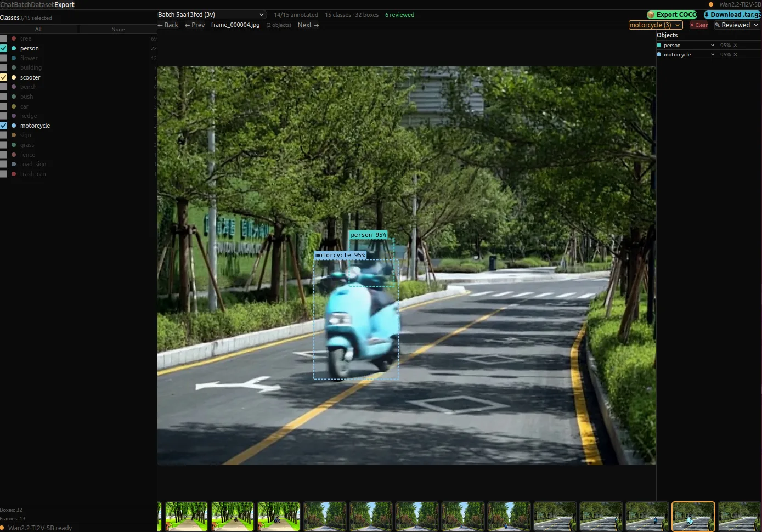Select None to deselect all classes

[x=118, y=30]
